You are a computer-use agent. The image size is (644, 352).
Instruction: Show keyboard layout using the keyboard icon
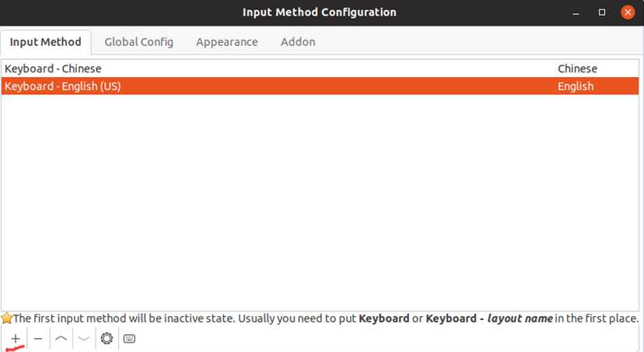click(129, 339)
